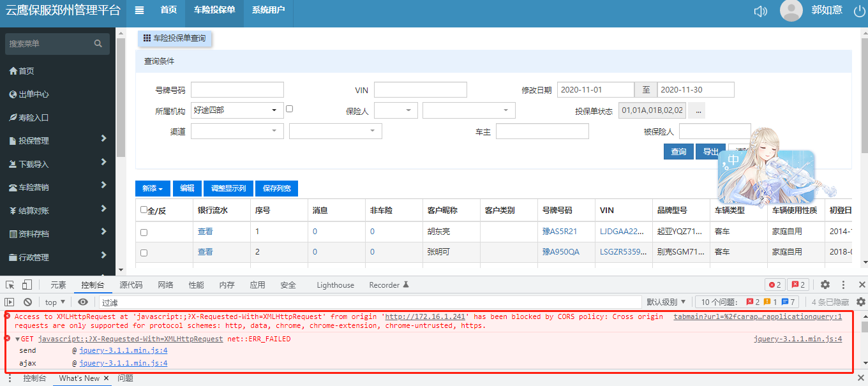
Task: Open the 元素 DevTools tab
Action: click(x=58, y=285)
